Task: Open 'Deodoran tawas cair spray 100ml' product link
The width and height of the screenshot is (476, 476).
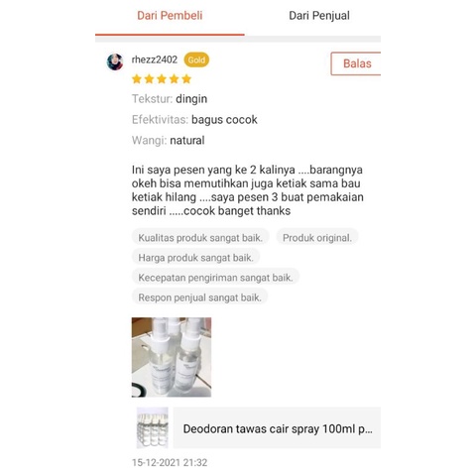Action: (x=277, y=428)
